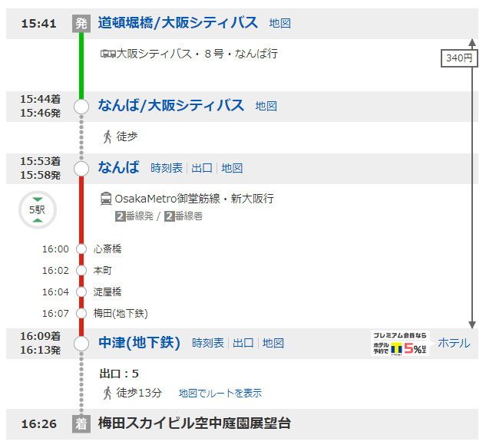Open 出口 info for 中津(地下鉄)
486x448 pixels.
pos(243,343)
